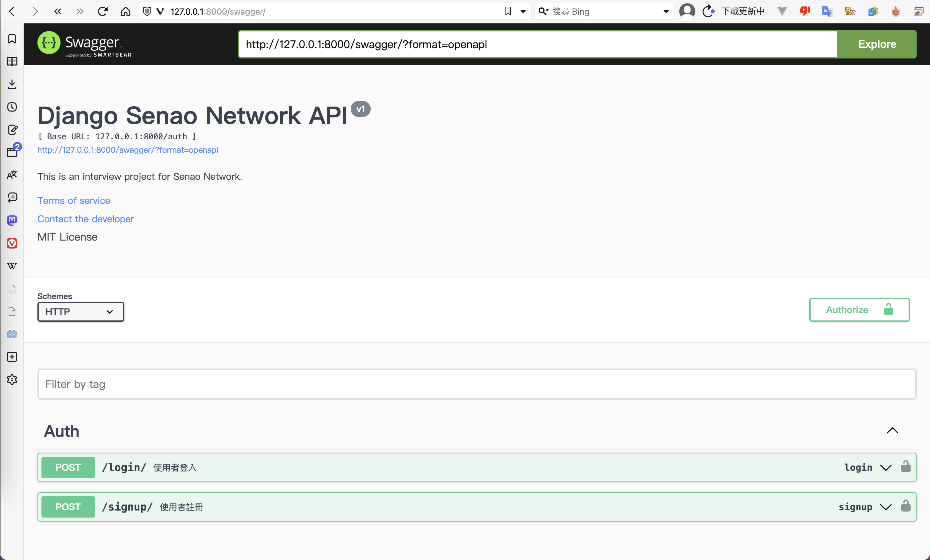Reload the current page
This screenshot has width=930, height=560.
point(103,11)
